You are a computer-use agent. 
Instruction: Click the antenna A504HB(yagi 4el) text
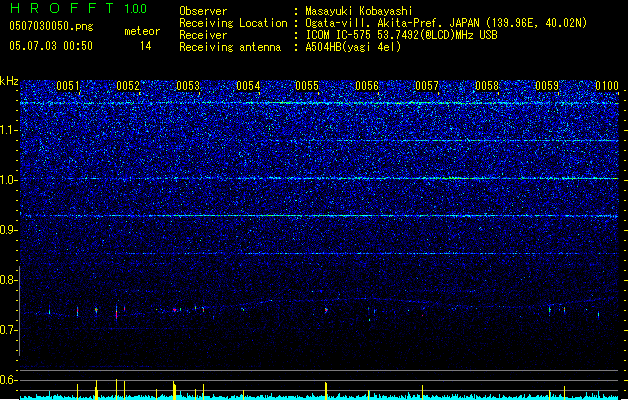(353, 47)
